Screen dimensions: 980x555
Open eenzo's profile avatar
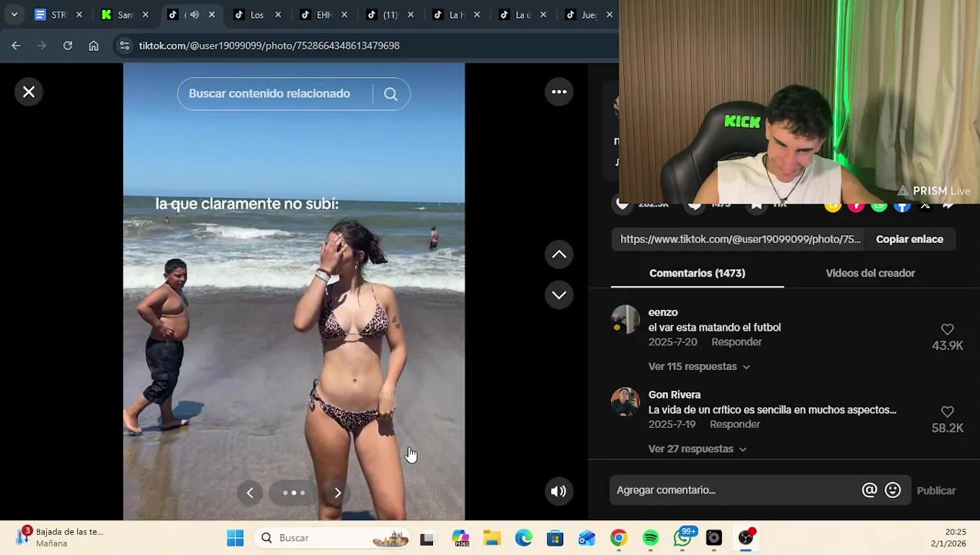coord(626,320)
